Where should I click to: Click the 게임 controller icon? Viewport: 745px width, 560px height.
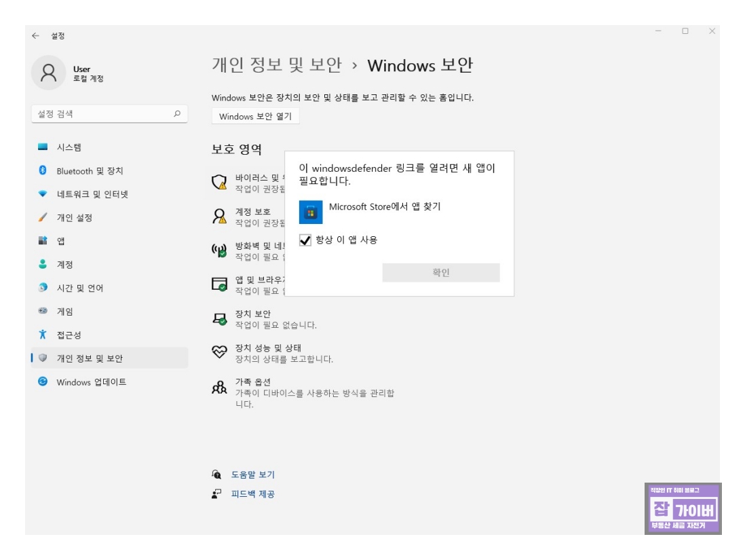click(x=43, y=311)
